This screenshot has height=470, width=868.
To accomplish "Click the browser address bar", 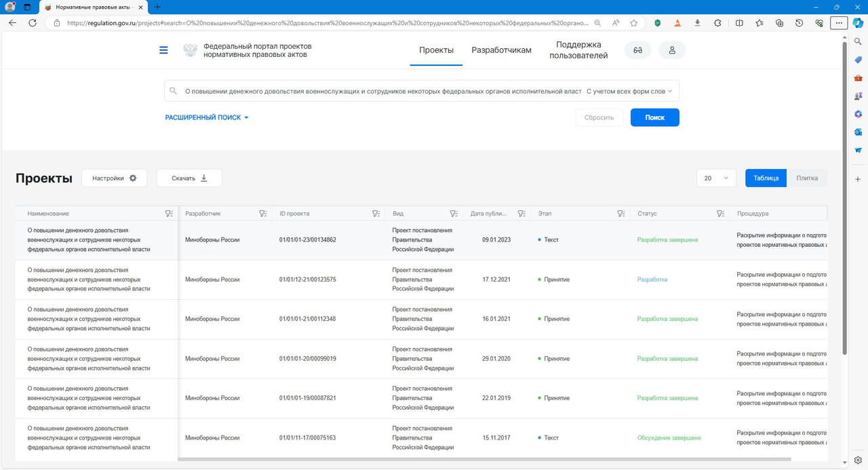I will [x=328, y=22].
